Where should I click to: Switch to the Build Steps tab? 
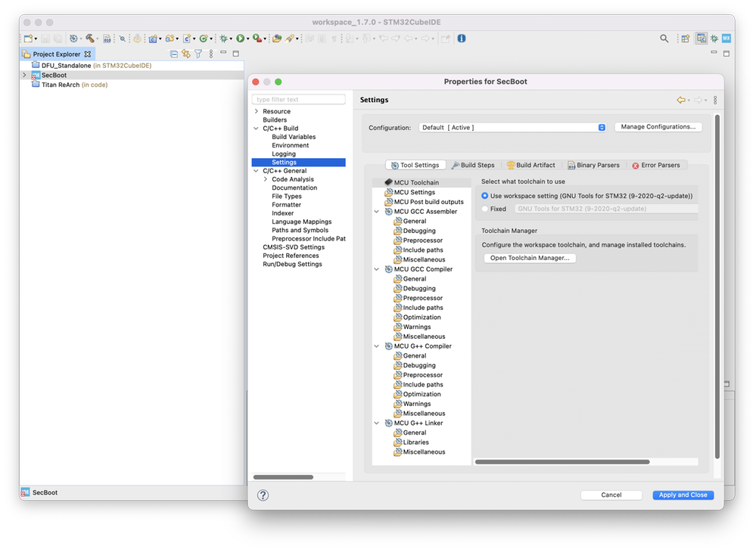[473, 165]
